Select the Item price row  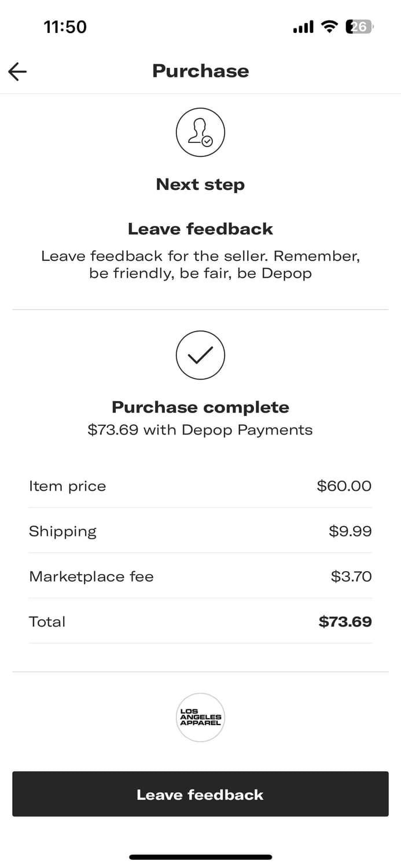(x=200, y=486)
